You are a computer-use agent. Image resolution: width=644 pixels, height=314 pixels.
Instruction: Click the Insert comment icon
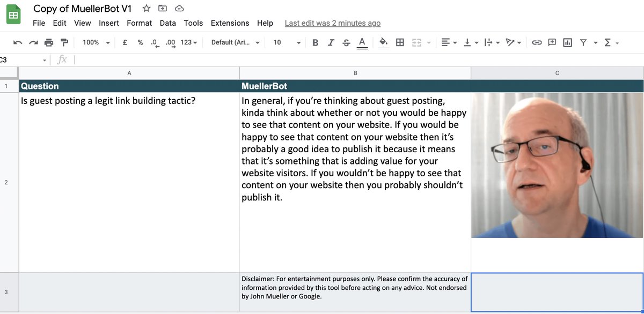click(x=552, y=42)
